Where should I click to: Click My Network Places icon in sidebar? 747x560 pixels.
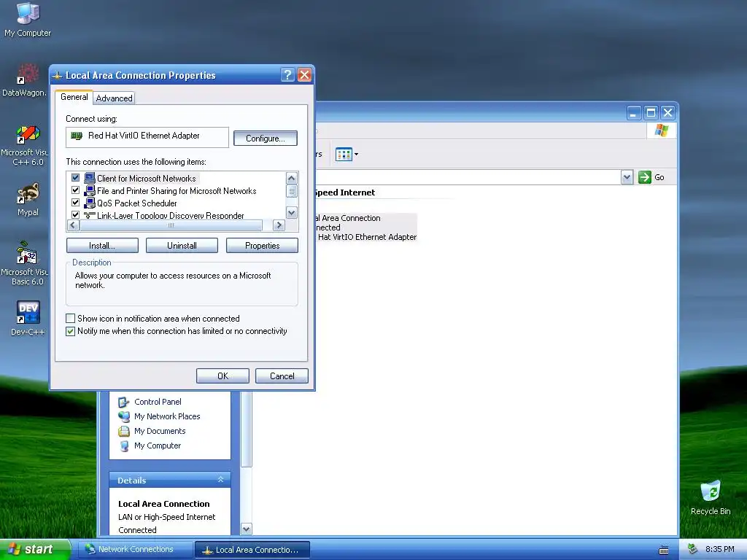(124, 416)
